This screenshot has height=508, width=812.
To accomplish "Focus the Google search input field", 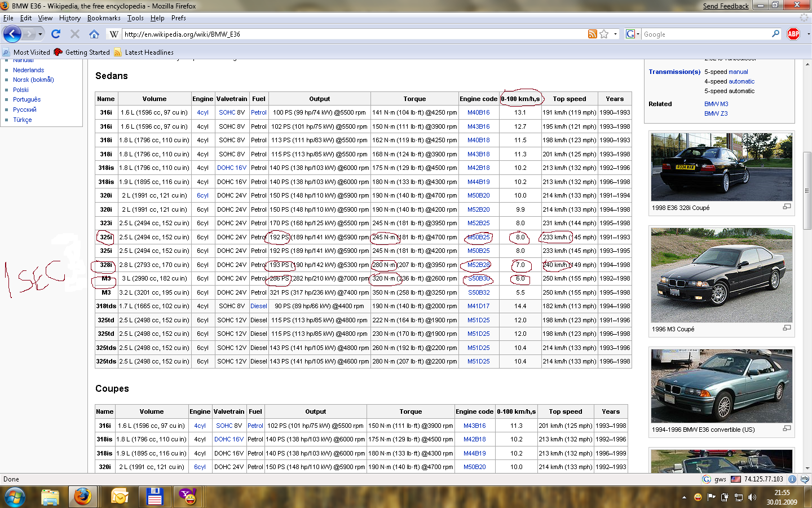I will tap(706, 34).
